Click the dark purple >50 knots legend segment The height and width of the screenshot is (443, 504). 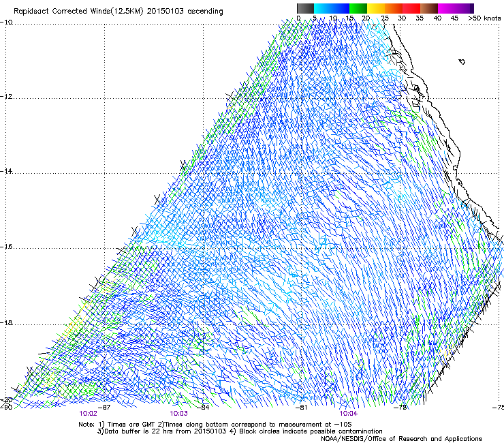pyautogui.click(x=472, y=8)
